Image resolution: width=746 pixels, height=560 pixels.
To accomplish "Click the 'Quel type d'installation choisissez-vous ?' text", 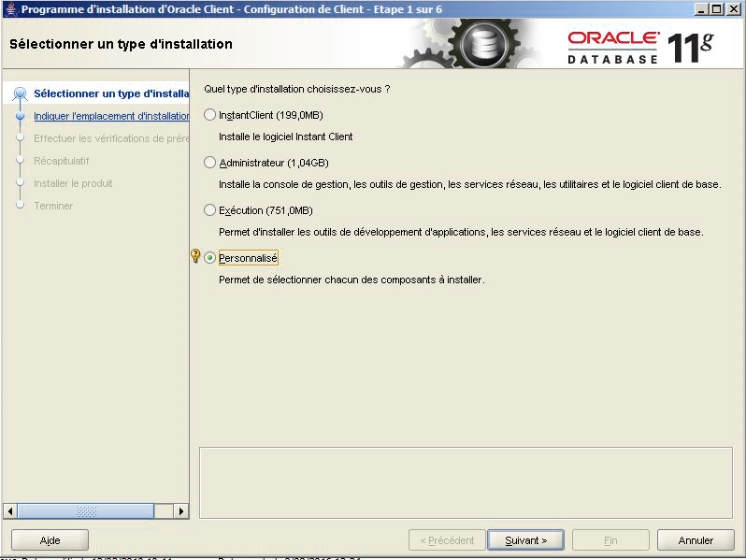I will pyautogui.click(x=297, y=89).
